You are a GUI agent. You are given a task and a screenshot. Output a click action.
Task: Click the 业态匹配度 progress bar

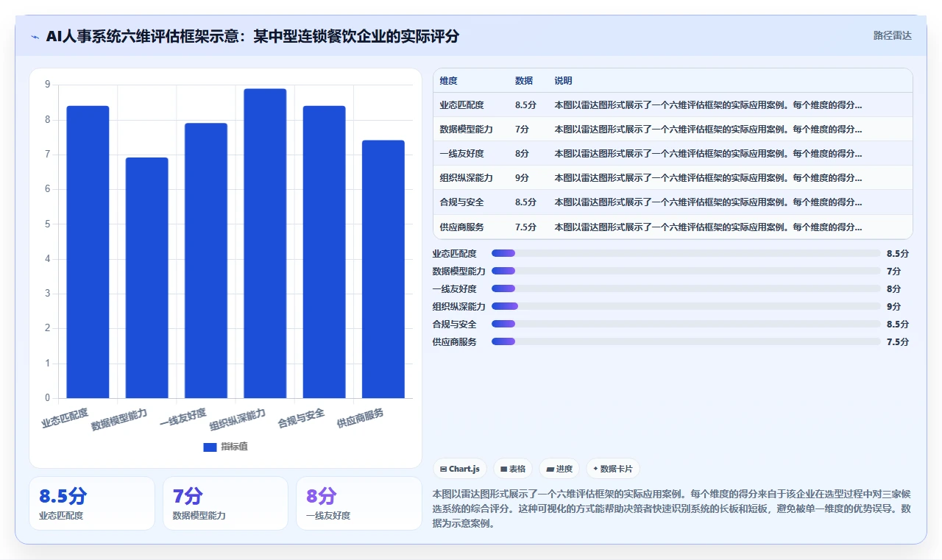tap(686, 253)
